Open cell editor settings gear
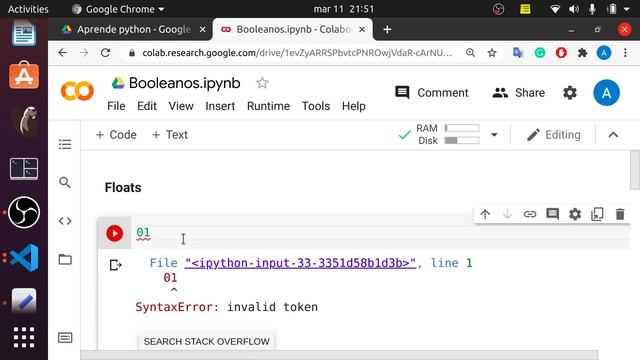The image size is (640, 360). pyautogui.click(x=575, y=214)
